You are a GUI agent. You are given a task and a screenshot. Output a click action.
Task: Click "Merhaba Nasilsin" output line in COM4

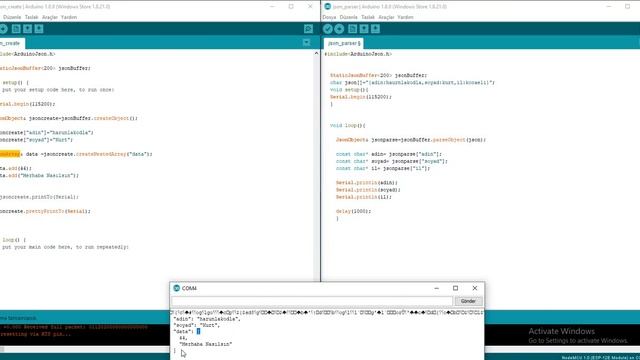206,344
